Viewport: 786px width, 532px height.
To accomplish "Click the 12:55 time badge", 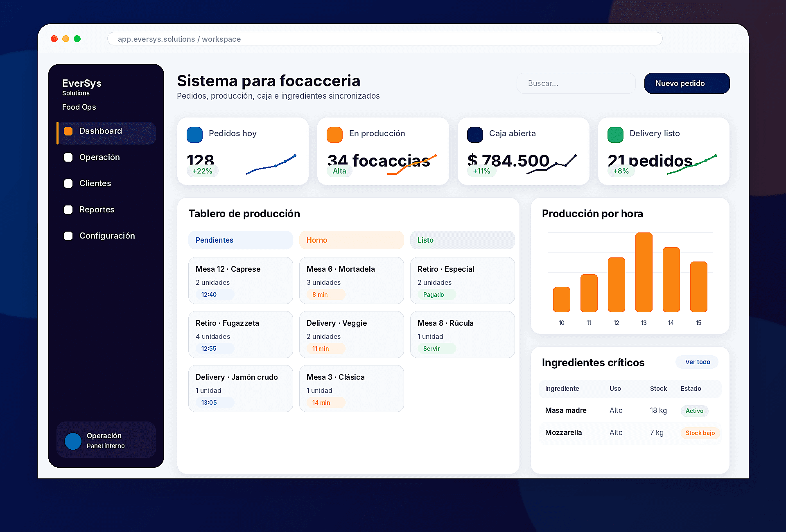I will [x=215, y=349].
